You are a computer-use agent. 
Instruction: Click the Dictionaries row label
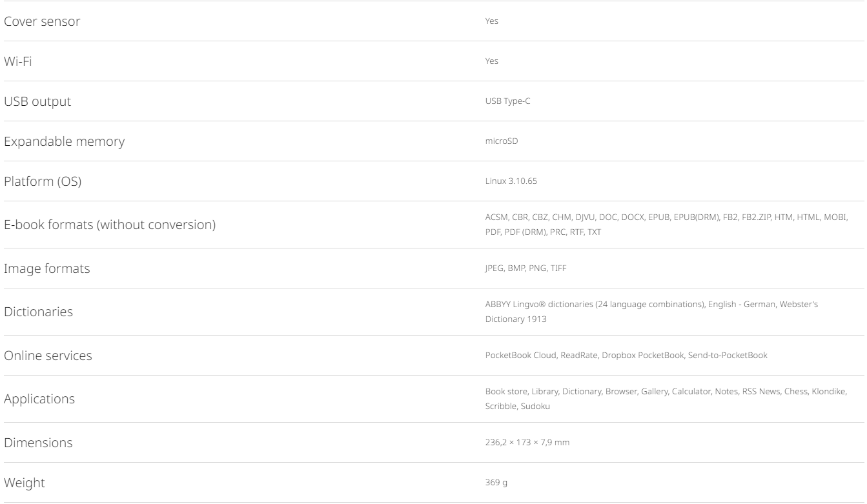(x=38, y=312)
